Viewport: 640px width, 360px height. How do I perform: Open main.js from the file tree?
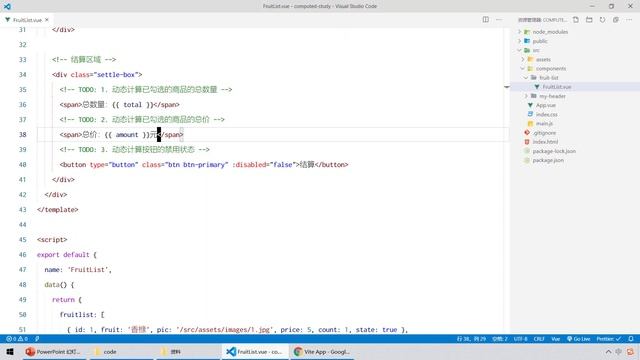(x=544, y=124)
